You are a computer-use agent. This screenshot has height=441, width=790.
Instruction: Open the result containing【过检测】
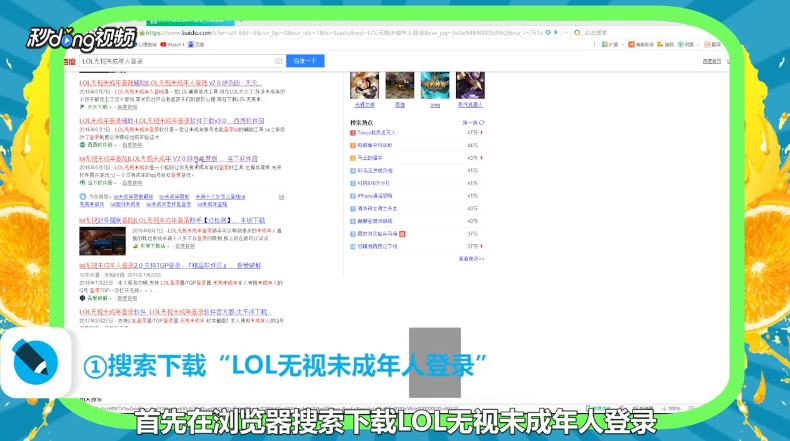(172, 221)
